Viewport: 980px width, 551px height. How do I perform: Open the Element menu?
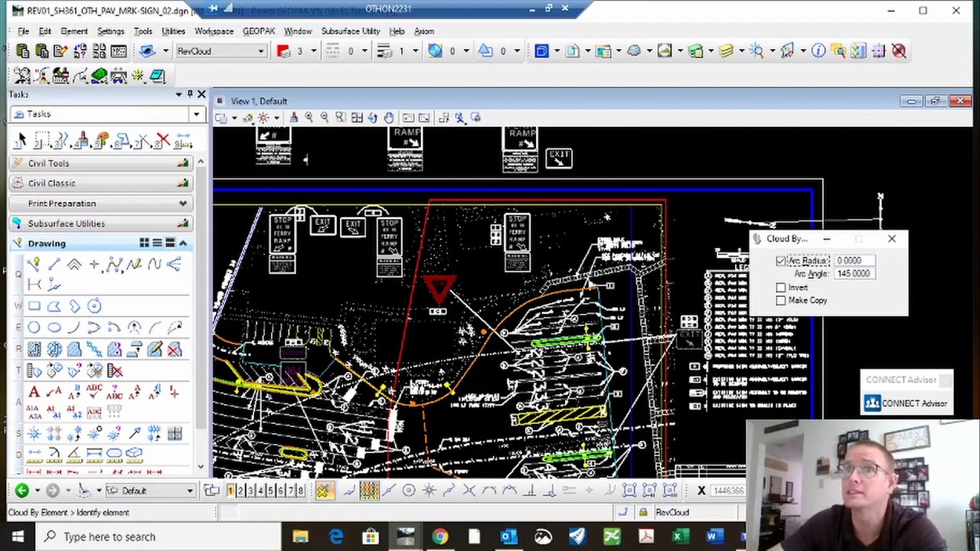pos(74,31)
